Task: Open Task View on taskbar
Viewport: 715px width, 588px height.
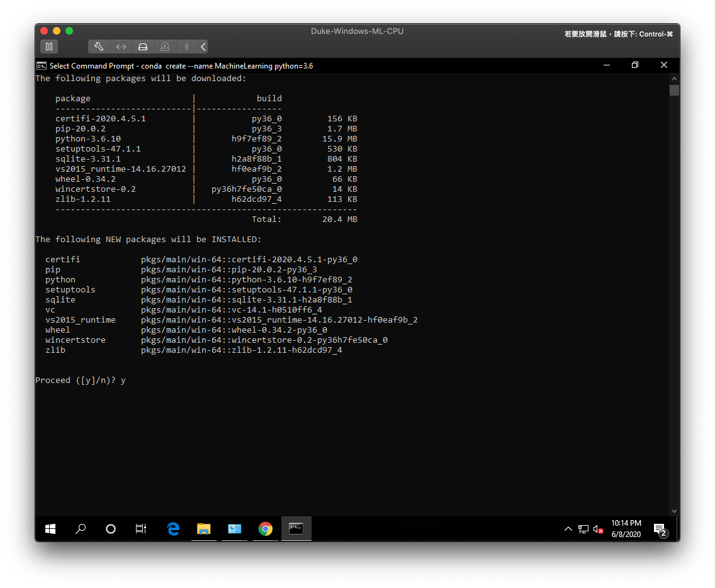Action: point(141,529)
